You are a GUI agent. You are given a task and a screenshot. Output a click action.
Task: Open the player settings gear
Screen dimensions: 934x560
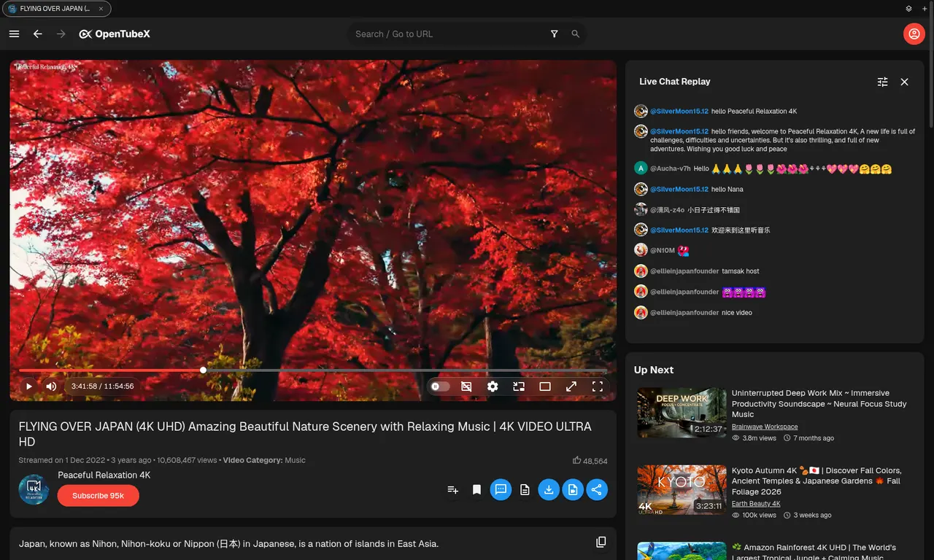493,386
